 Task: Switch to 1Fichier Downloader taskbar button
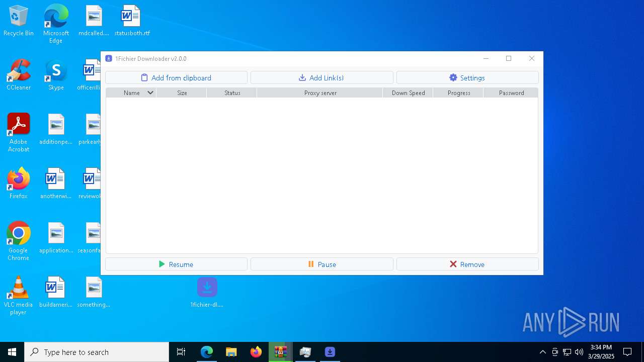[330, 352]
